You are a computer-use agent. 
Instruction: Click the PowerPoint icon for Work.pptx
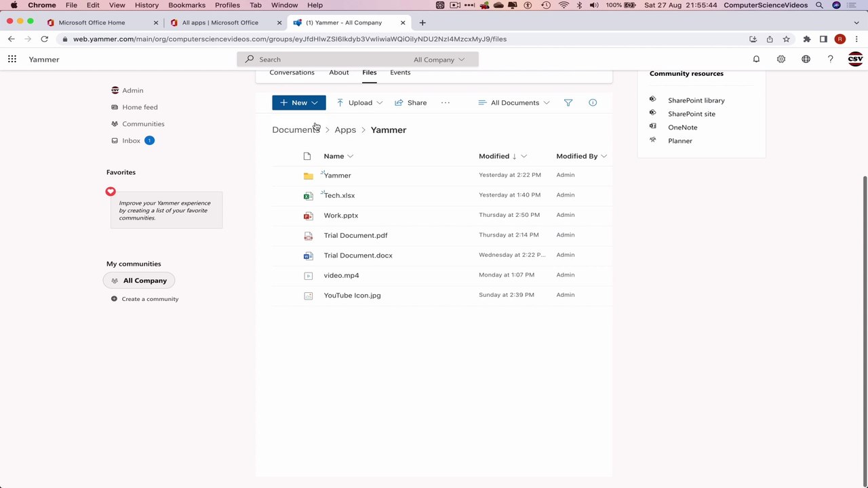309,216
